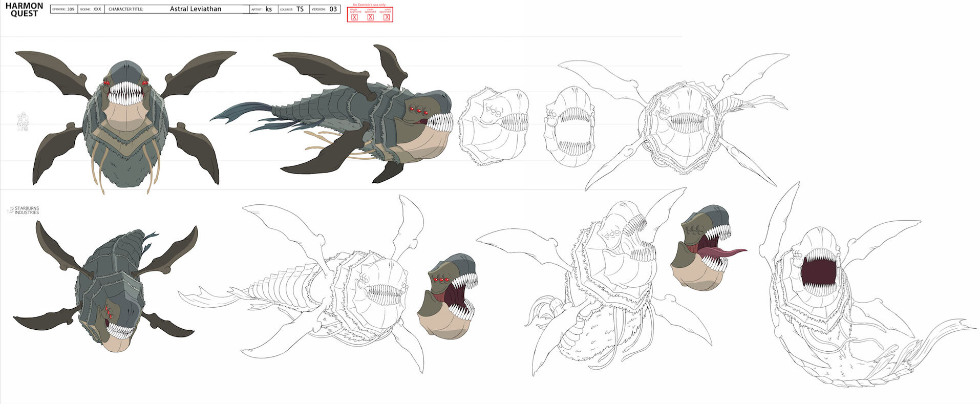980x404 pixels.
Task: Click the Episode 309 field
Action: pos(64,9)
